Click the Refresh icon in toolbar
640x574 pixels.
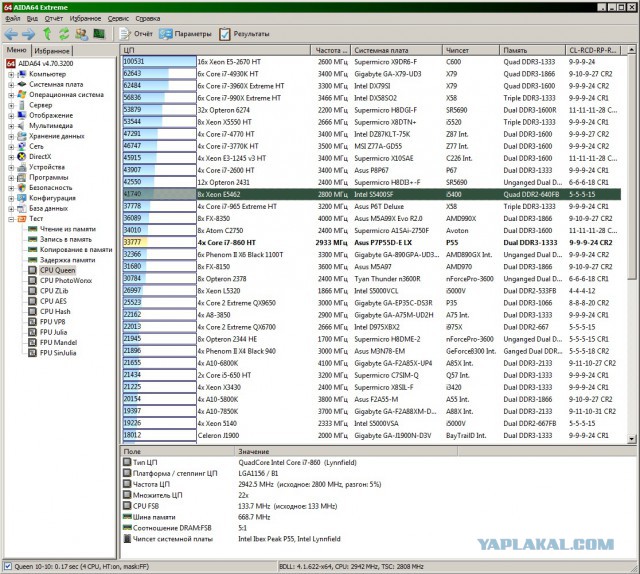(64, 34)
